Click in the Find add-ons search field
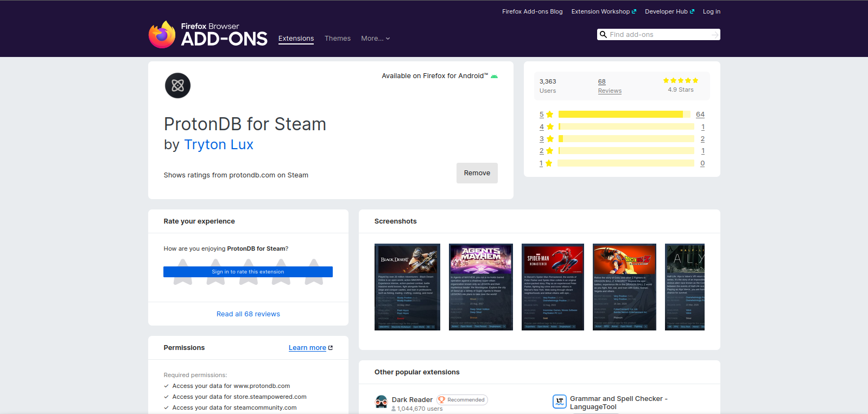 pos(658,35)
